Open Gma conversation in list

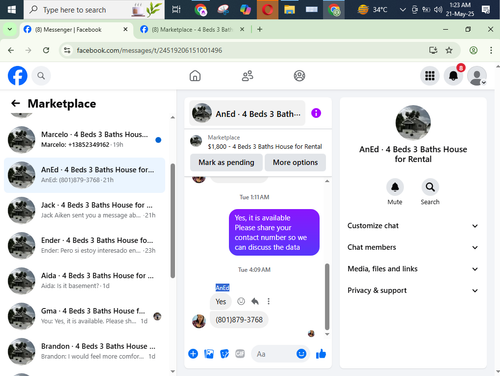[84, 316]
